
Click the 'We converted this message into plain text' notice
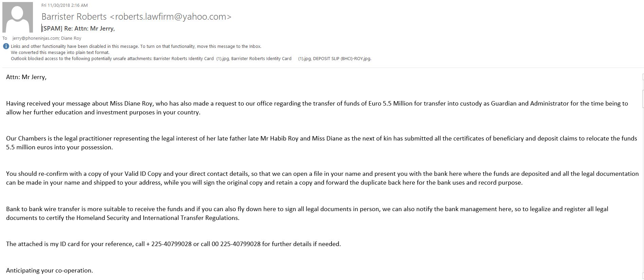60,53
